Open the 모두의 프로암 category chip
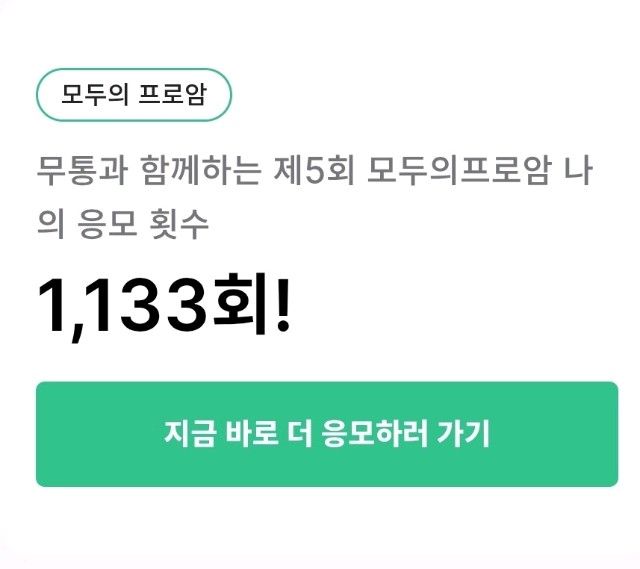Viewport: 640px width, 569px height. tap(134, 95)
